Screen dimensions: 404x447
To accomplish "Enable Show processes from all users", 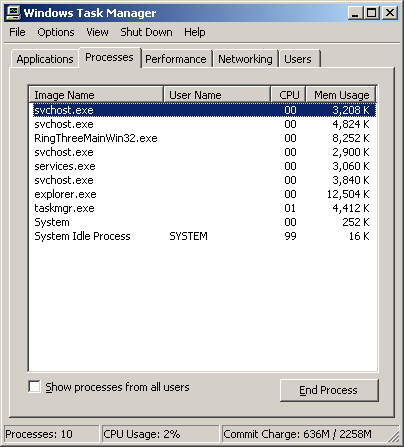I will click(x=34, y=387).
